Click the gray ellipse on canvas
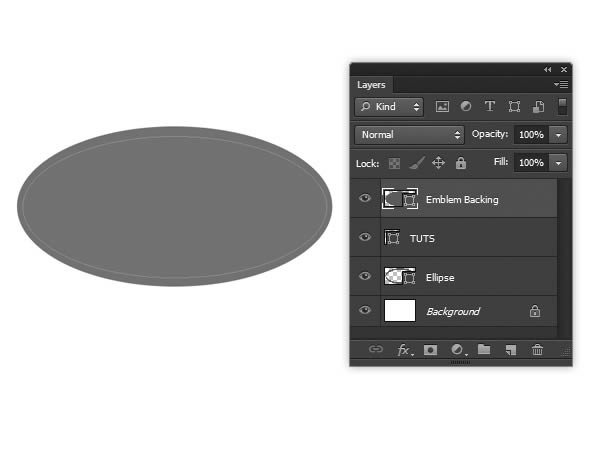This screenshot has width=600, height=450. tap(174, 206)
